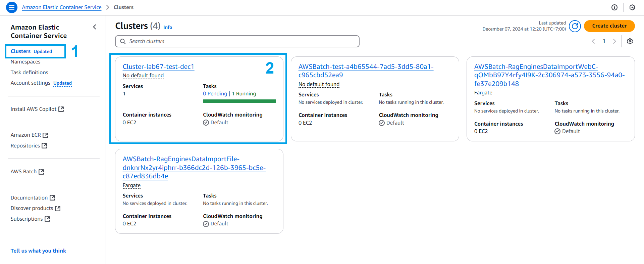Click Clusters breadcrumb text

(123, 7)
